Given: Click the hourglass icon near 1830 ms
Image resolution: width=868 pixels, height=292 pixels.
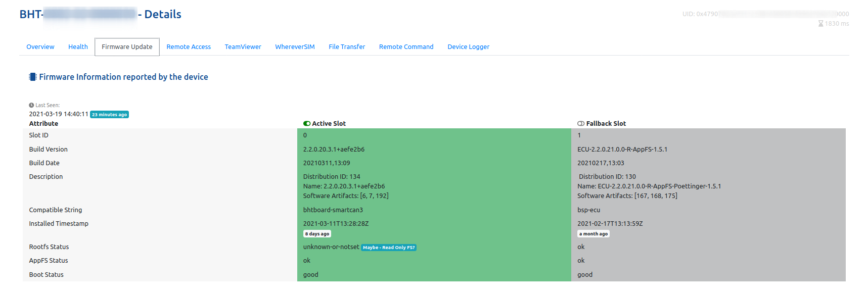Looking at the screenshot, I should click(x=820, y=24).
